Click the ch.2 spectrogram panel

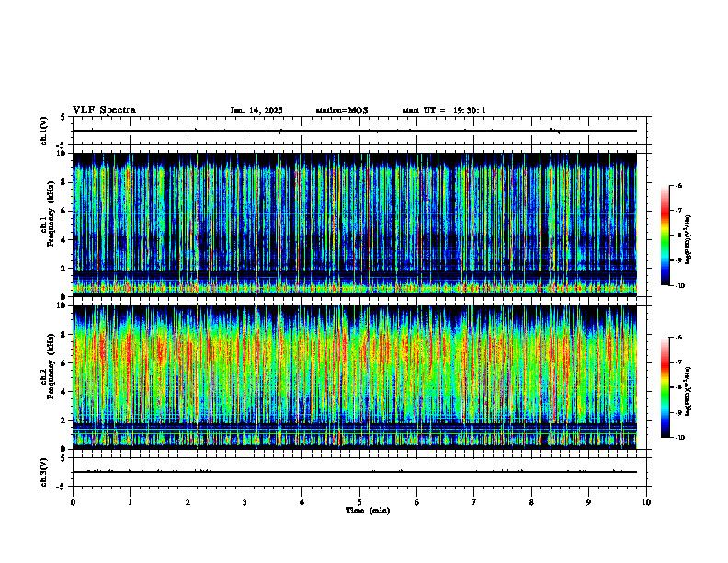[355, 377]
